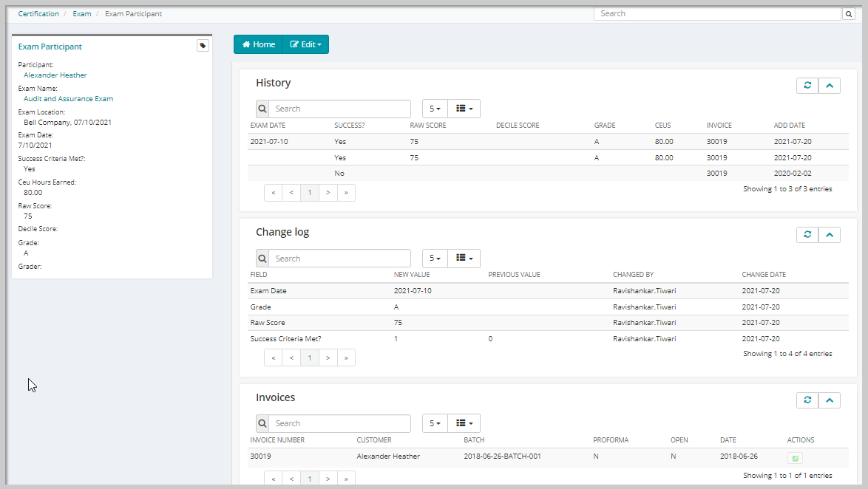Click the search magnifier button in top bar
Image resolution: width=868 pixels, height=489 pixels.
(849, 14)
